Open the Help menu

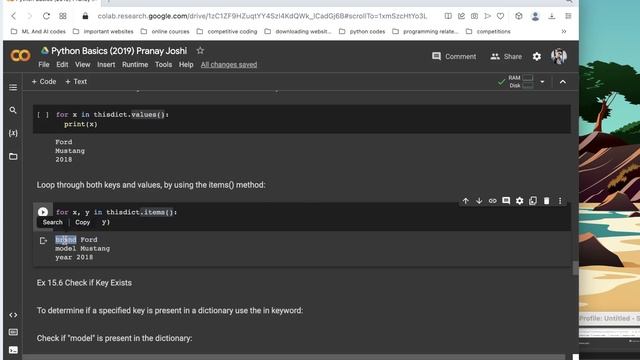pyautogui.click(x=186, y=64)
